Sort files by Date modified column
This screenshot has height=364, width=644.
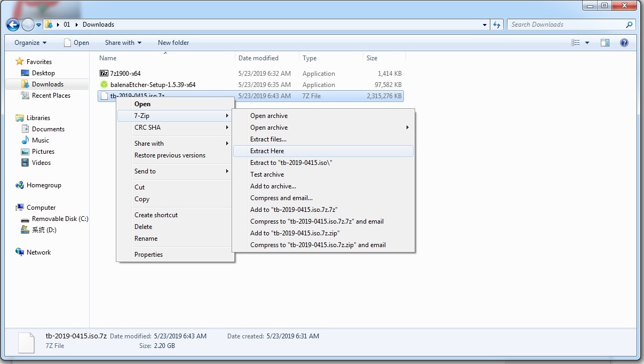pyautogui.click(x=259, y=58)
